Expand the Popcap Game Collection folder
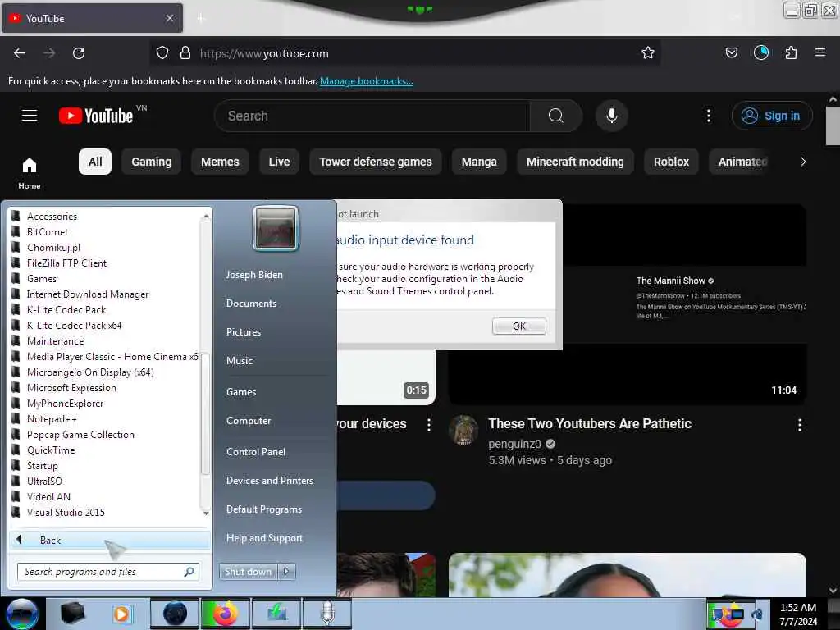This screenshot has width=840, height=630. [x=80, y=435]
